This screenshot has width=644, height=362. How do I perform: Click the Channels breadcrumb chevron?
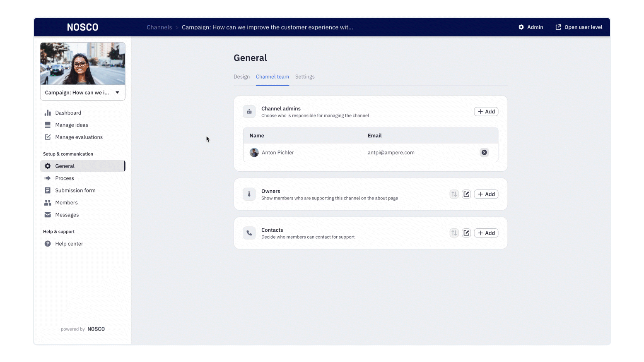click(x=176, y=27)
